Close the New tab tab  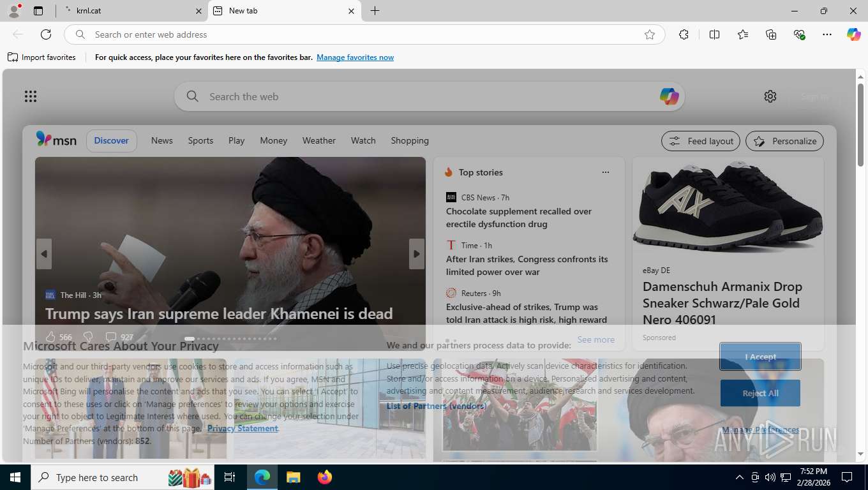pyautogui.click(x=351, y=11)
